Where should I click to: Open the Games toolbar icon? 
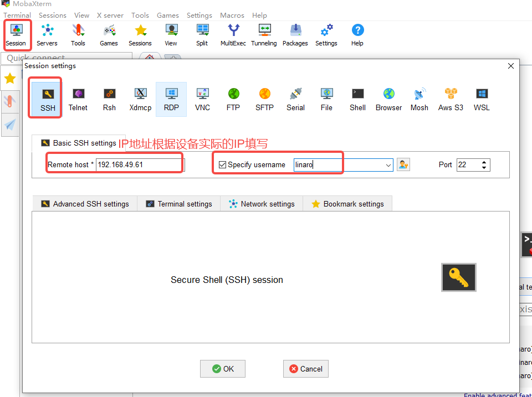109,35
